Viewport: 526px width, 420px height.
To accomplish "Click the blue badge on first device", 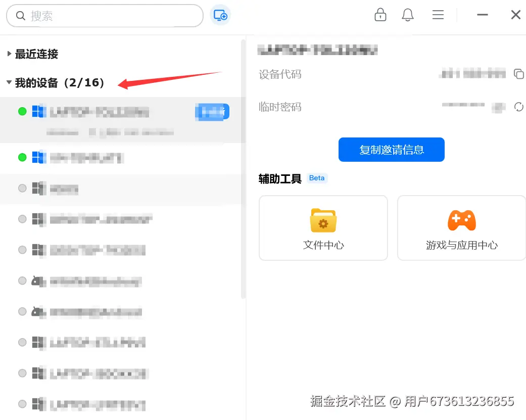I will point(212,112).
